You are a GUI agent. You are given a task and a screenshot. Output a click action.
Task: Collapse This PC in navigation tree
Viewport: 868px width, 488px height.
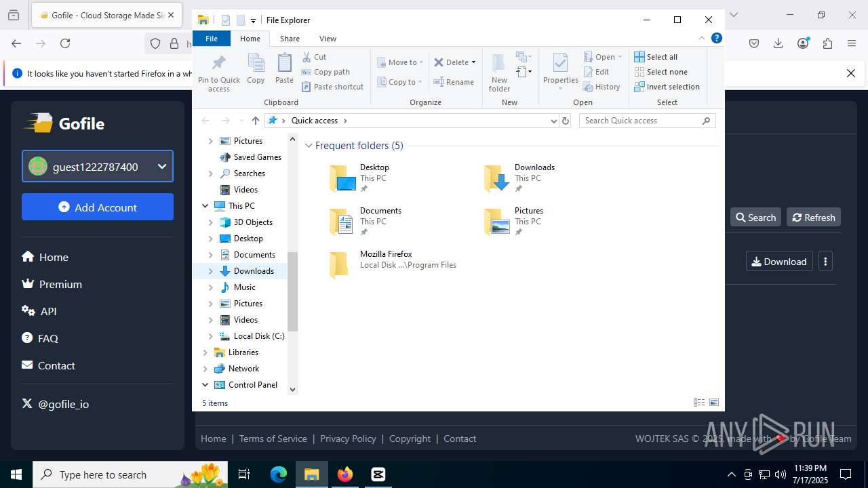pyautogui.click(x=205, y=206)
